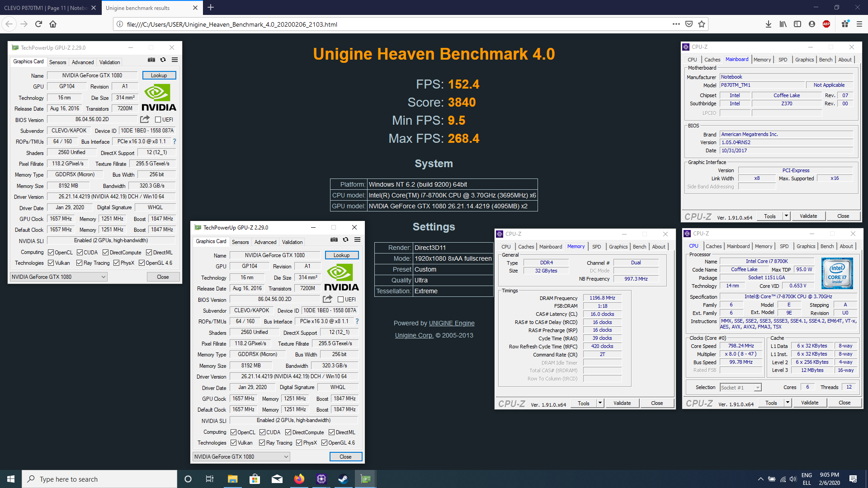Select Caches tab in Memory CPU-Z window

click(526, 247)
